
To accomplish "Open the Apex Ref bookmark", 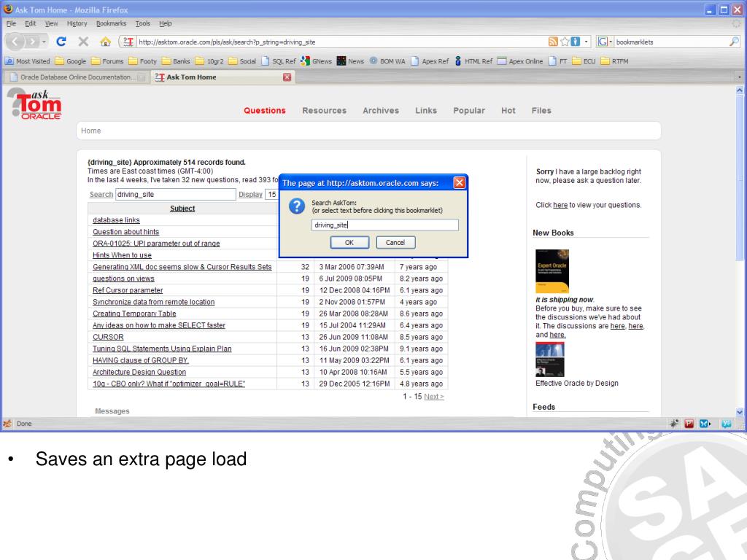I will point(430,61).
